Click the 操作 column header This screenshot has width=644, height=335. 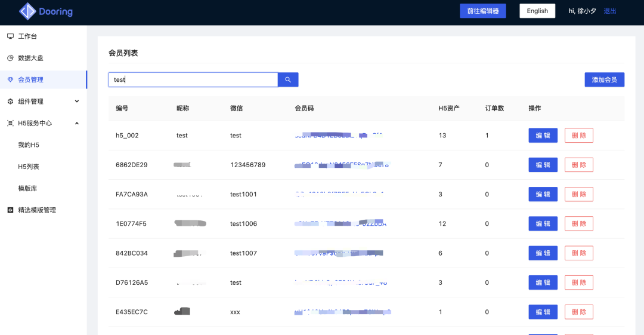click(x=535, y=108)
